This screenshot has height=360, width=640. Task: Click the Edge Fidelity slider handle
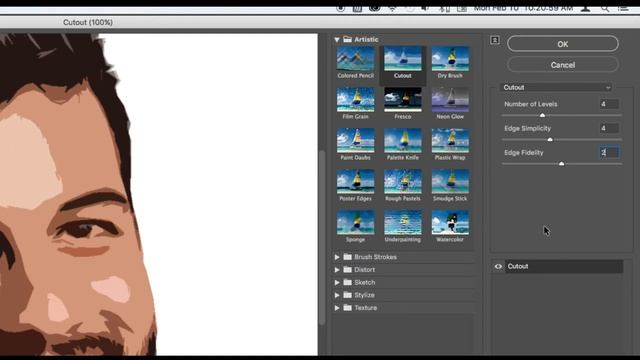(x=562, y=164)
